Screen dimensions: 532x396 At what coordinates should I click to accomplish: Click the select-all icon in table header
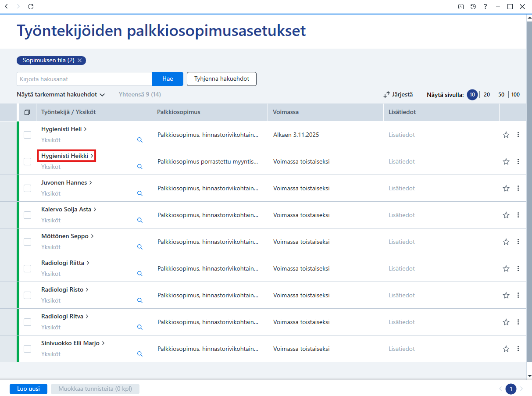27,112
